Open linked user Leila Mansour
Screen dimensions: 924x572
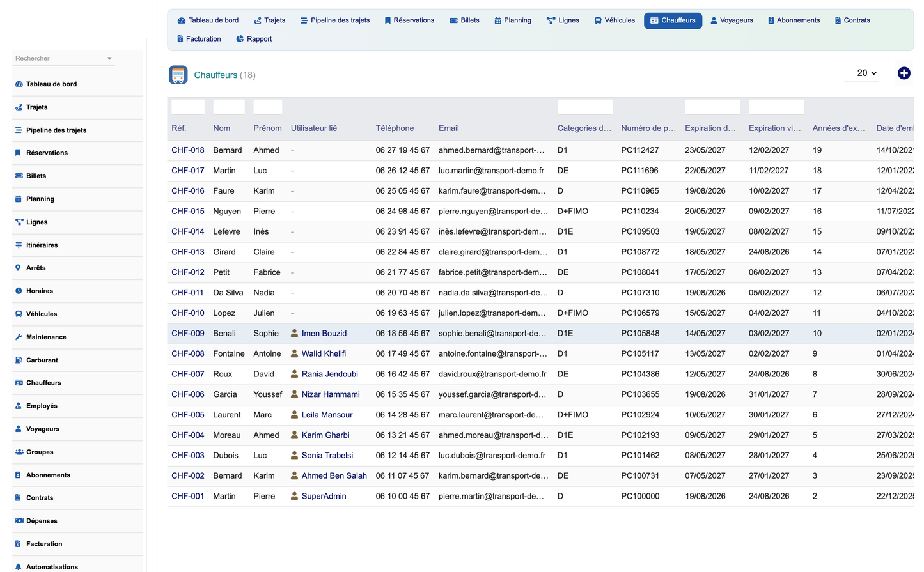click(327, 415)
